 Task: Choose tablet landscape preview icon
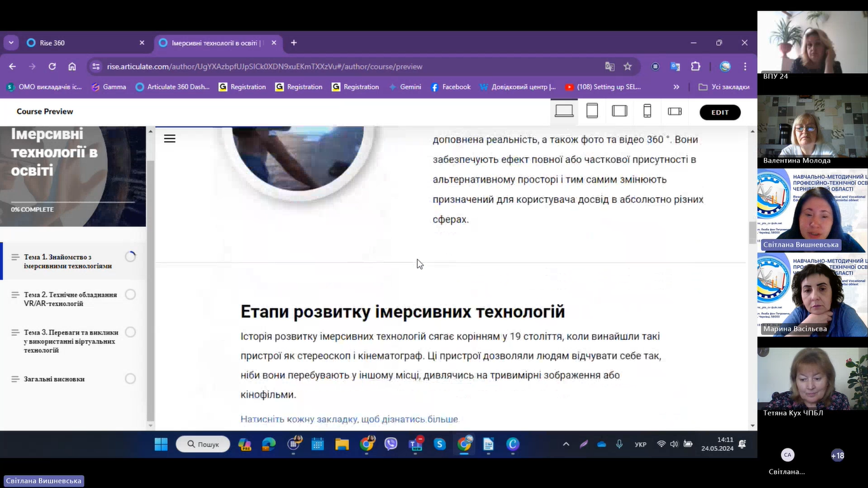619,111
